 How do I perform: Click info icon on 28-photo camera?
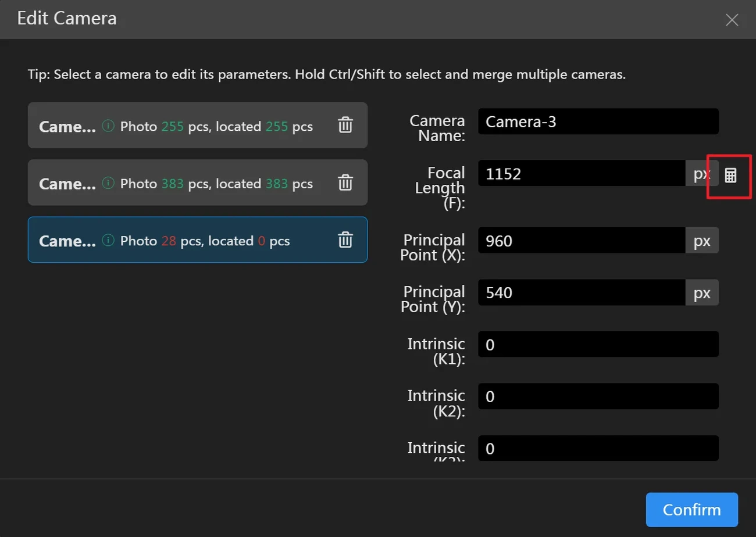(x=108, y=239)
